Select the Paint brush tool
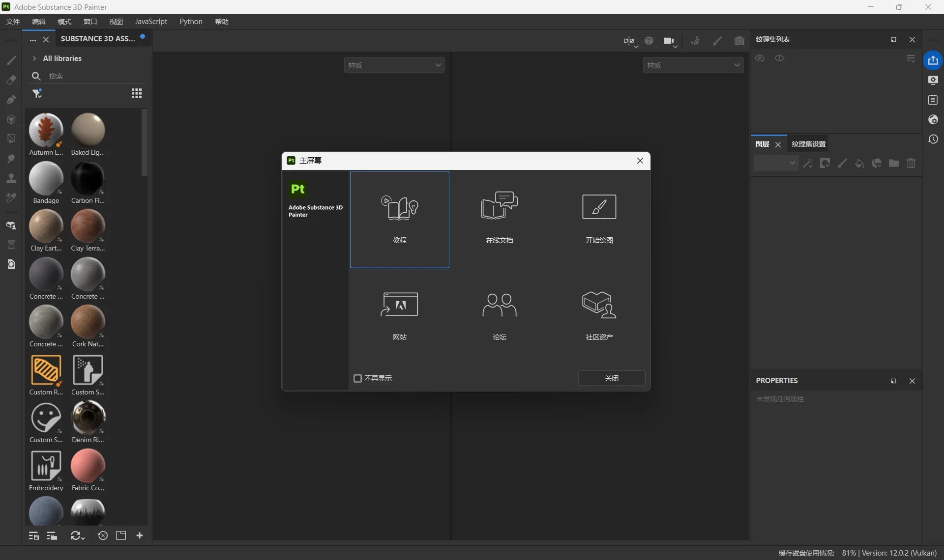Image resolution: width=944 pixels, height=560 pixels. (x=11, y=60)
